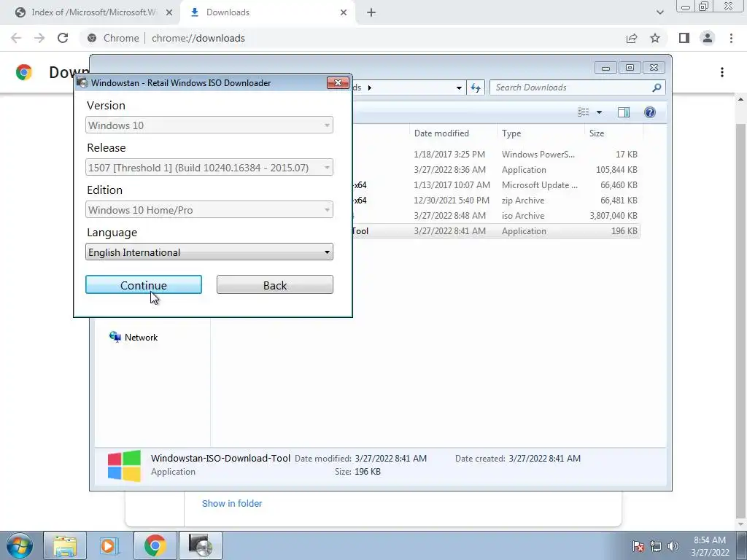747x560 pixels.
Task: Open the Language dropdown showing English International
Action: tap(209, 252)
